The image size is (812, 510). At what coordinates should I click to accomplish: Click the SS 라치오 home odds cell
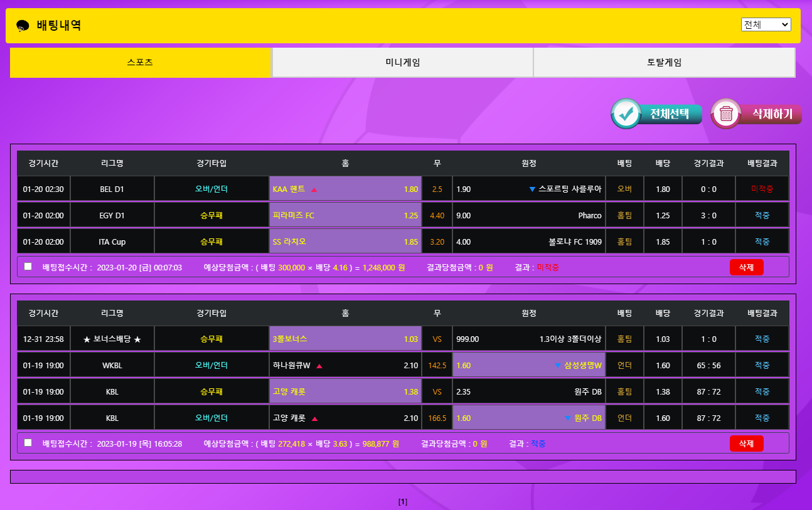point(345,242)
